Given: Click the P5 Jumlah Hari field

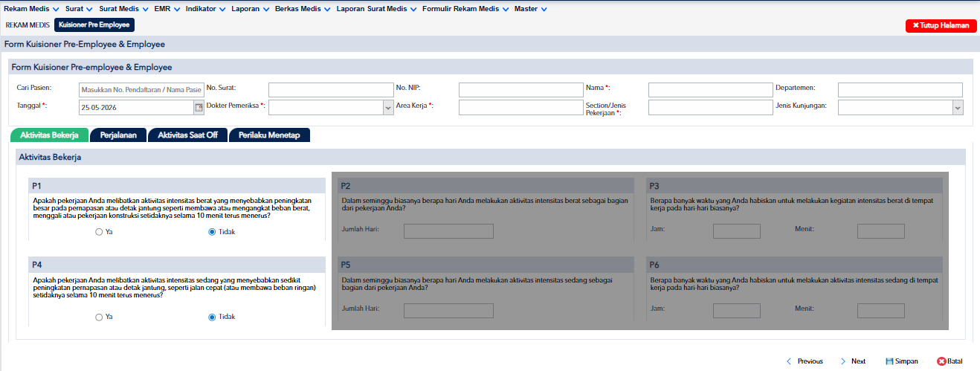Looking at the screenshot, I should [448, 311].
